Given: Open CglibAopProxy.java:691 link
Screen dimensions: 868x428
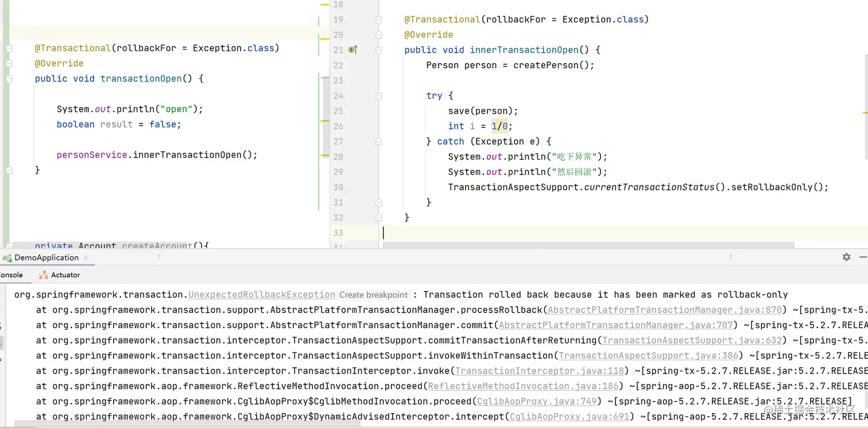Looking at the screenshot, I should point(570,417).
